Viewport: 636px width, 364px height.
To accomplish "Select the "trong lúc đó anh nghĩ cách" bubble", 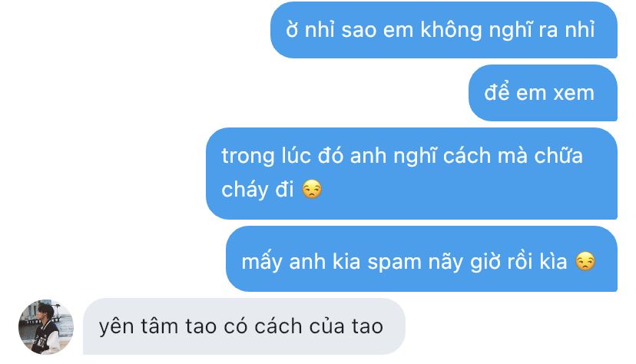I will pyautogui.click(x=412, y=174).
